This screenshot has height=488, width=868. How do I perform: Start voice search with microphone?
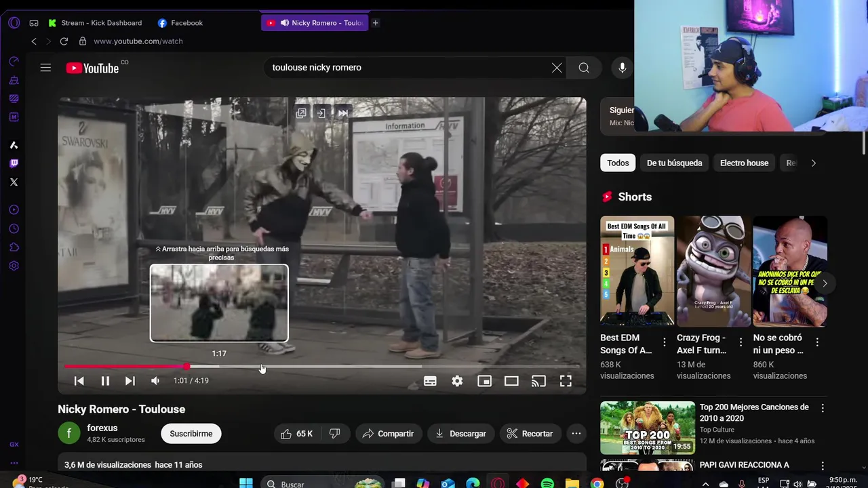623,68
